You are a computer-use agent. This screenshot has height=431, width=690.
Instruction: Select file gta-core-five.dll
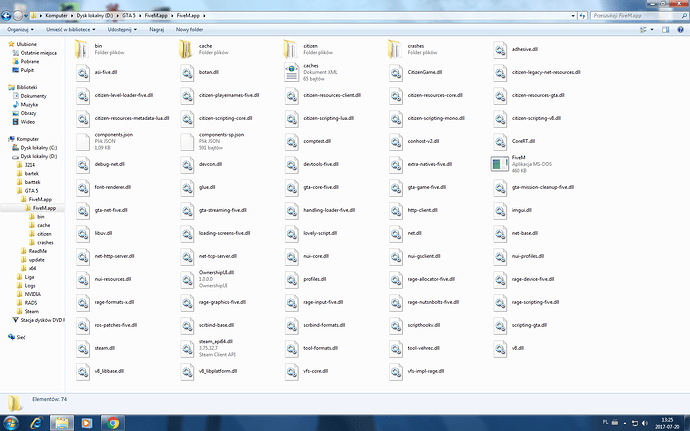point(321,187)
